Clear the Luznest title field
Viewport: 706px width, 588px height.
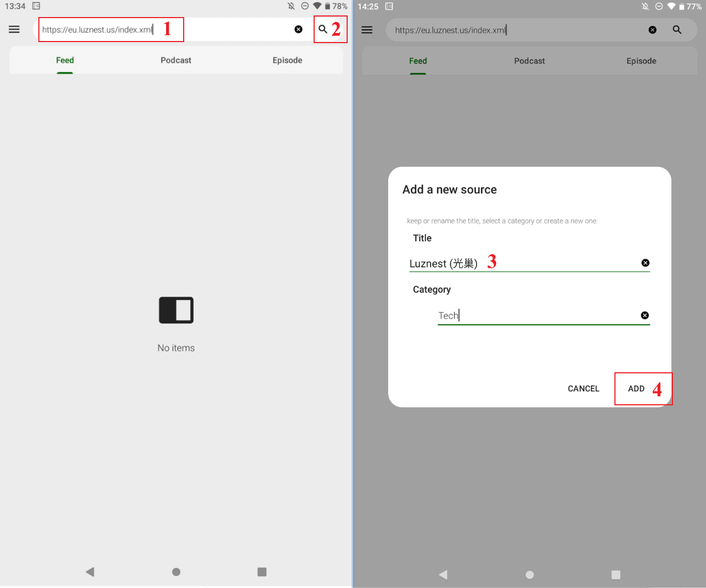[x=645, y=263]
